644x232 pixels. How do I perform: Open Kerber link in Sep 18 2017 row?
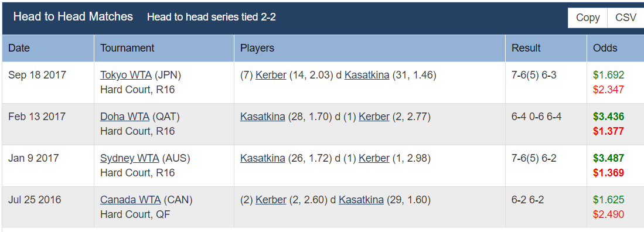pyautogui.click(x=271, y=75)
